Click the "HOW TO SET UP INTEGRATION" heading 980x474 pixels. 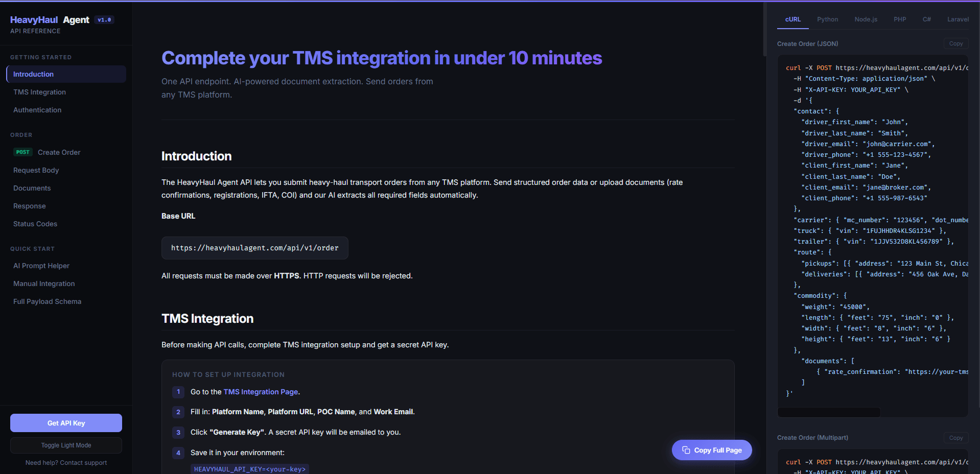228,374
